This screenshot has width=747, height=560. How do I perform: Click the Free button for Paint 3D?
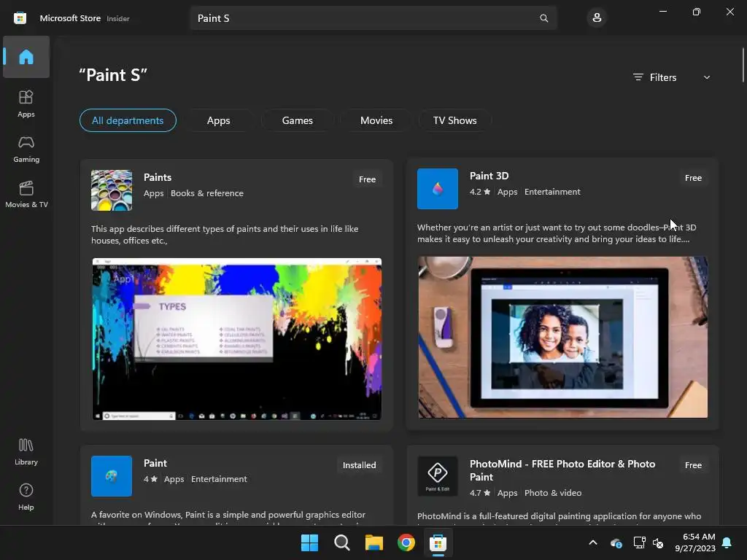click(693, 178)
